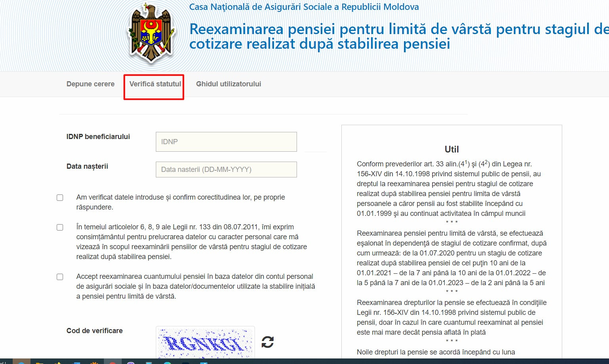Click the Data nasterii date field
The width and height of the screenshot is (609, 364).
(226, 170)
